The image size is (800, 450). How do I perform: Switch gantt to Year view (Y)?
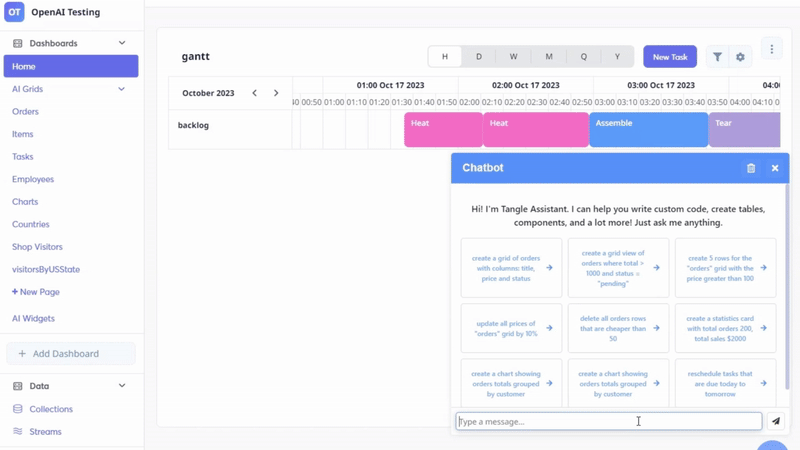[x=617, y=57]
